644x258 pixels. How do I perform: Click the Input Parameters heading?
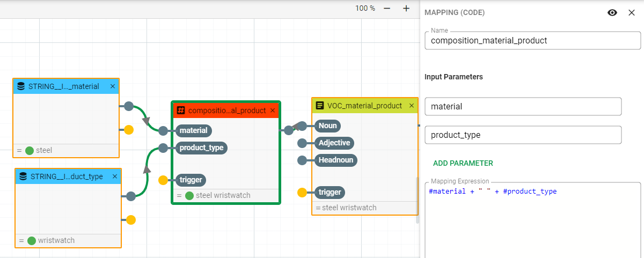[453, 77]
